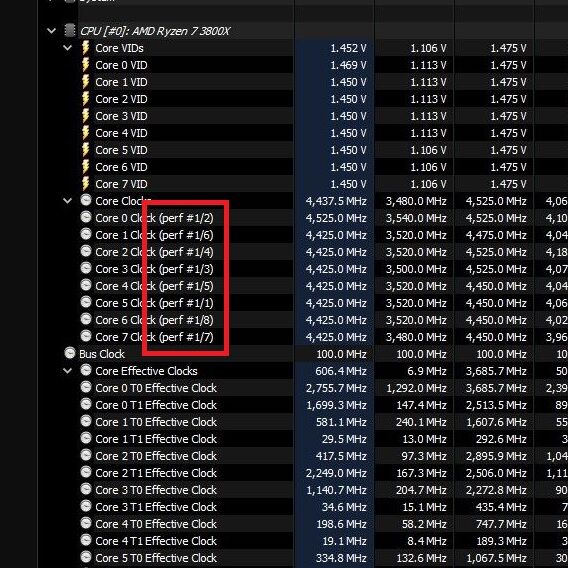Screen dimensions: 568x568
Task: Collapse the Core Clocks group
Action: [x=67, y=201]
